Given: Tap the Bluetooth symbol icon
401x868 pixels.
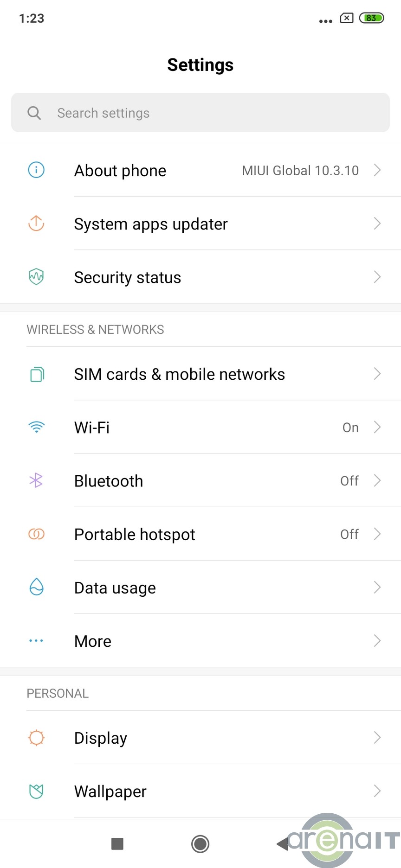Looking at the screenshot, I should point(36,480).
